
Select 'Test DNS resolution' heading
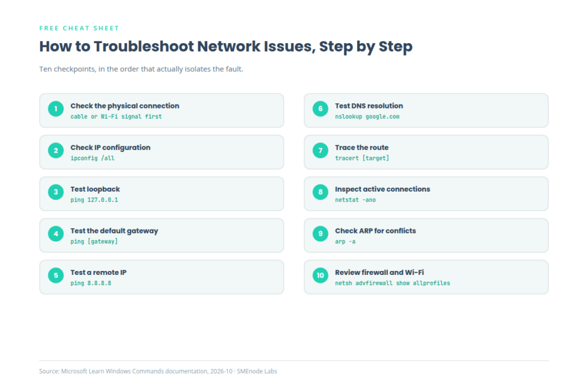369,106
